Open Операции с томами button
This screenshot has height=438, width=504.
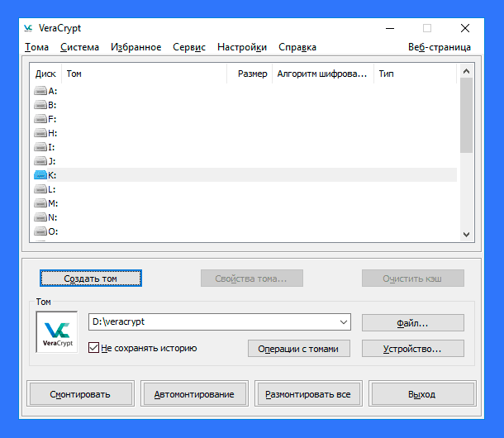298,349
